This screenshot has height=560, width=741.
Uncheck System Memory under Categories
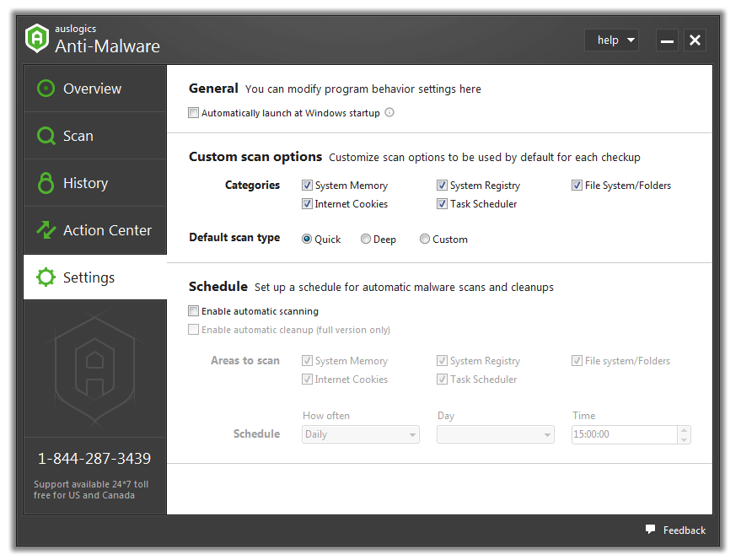[307, 185]
